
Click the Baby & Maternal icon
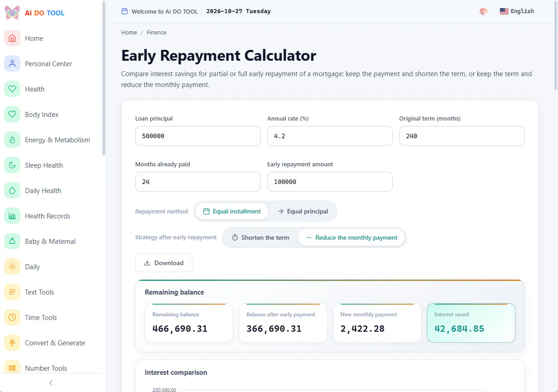[x=12, y=242]
